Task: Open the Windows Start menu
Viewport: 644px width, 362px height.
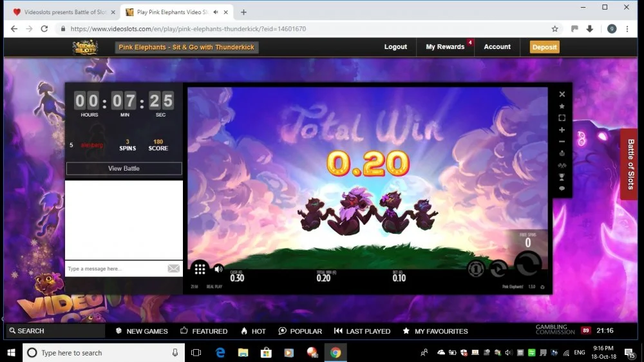Action: pyautogui.click(x=11, y=352)
